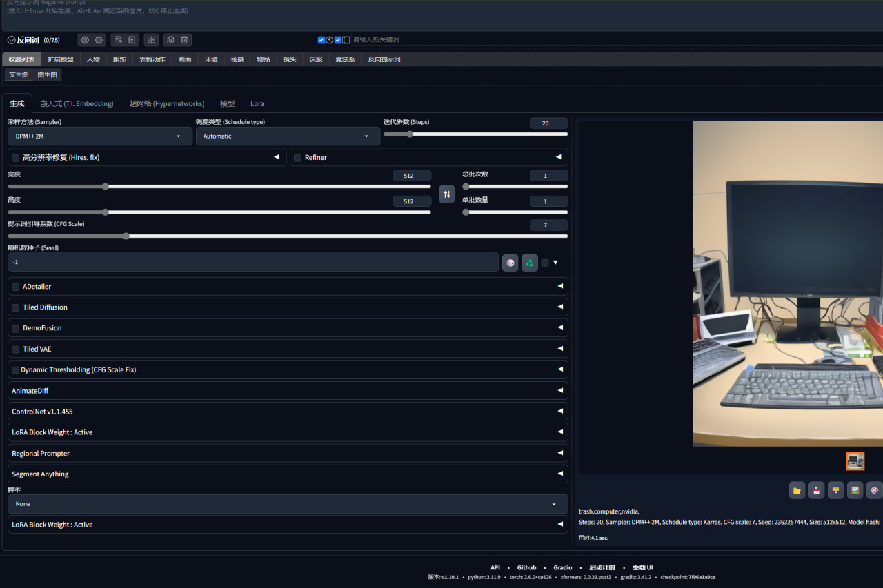883x588 pixels.
Task: Click the copy icon in the 反向词 toolbar
Action: click(x=170, y=40)
